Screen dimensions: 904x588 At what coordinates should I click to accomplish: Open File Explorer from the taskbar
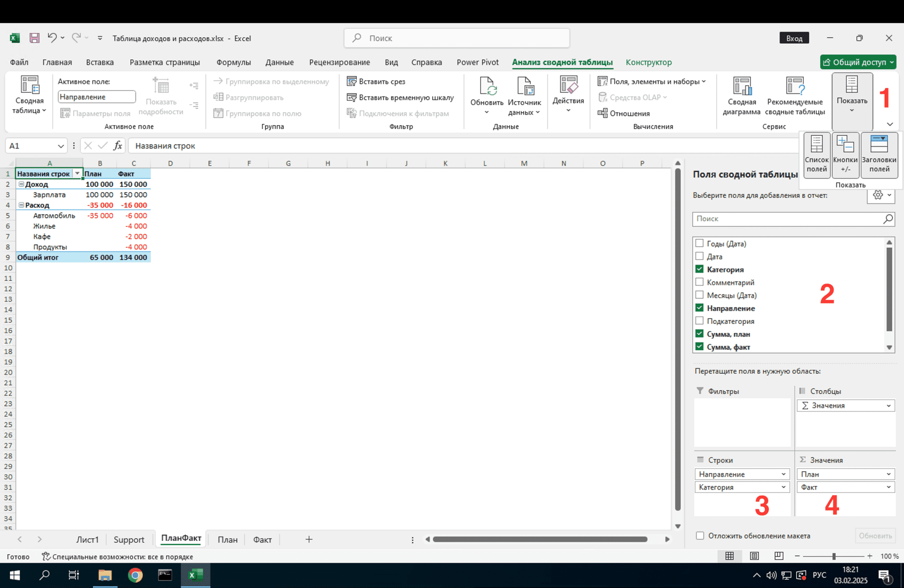coord(105,576)
